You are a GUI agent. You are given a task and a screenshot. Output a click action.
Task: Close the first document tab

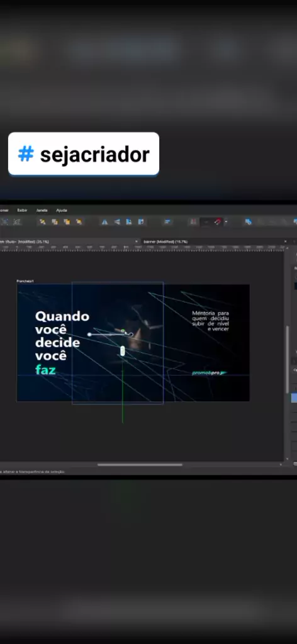pos(137,241)
